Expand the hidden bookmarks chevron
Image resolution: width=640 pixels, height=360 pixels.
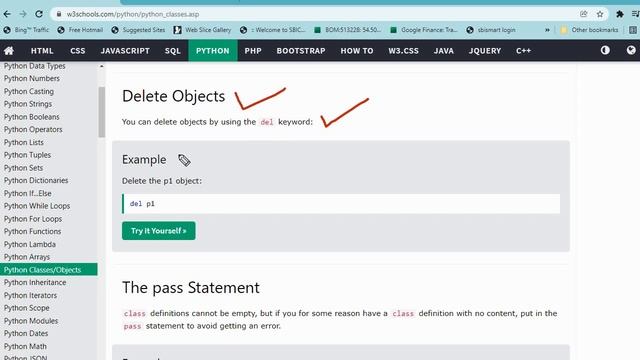click(547, 30)
